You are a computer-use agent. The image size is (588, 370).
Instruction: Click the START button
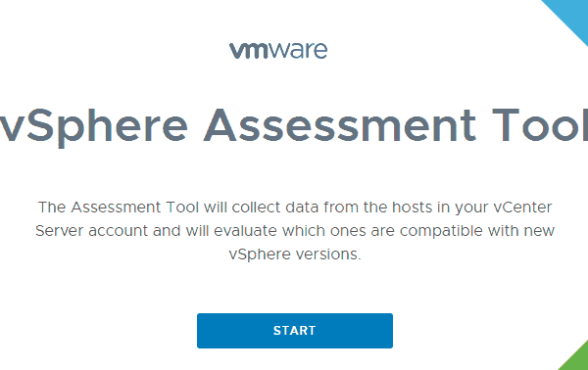[x=295, y=331]
